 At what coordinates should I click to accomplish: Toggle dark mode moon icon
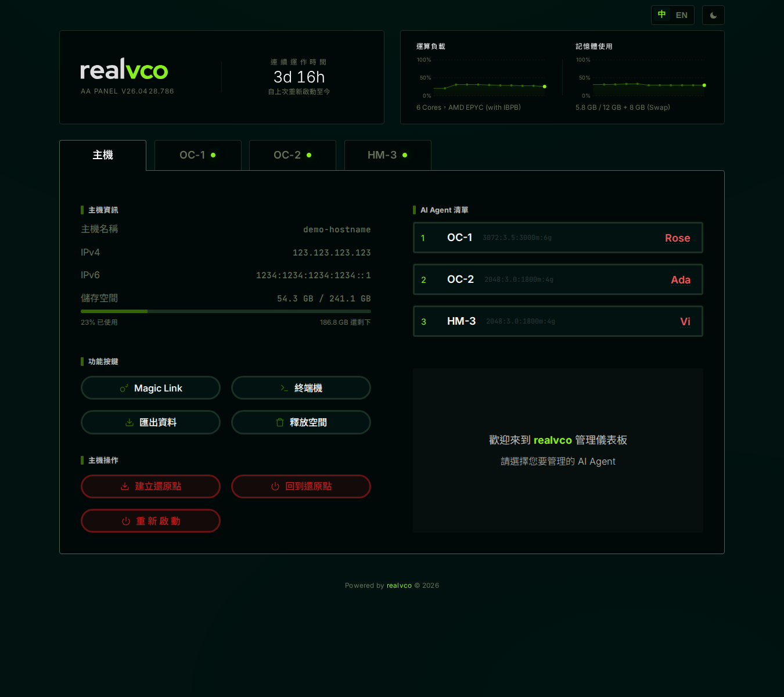[713, 15]
